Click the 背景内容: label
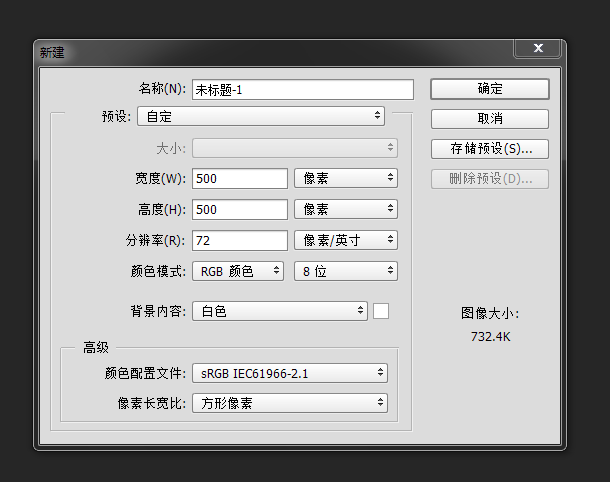Image resolution: width=610 pixels, height=482 pixels. pos(158,311)
